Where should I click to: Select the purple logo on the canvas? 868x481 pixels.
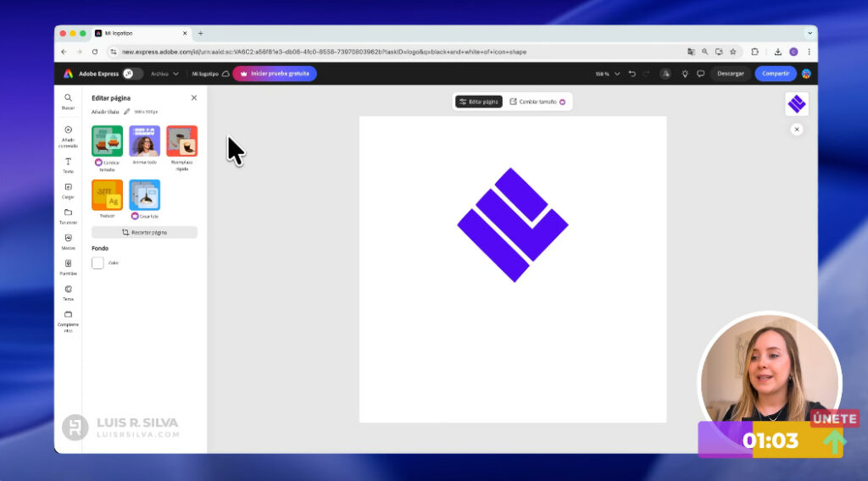[513, 225]
